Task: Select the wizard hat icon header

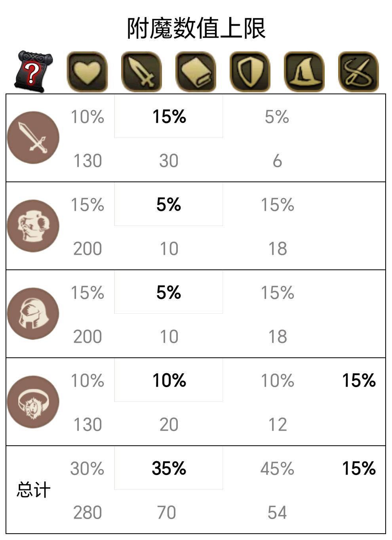Action: 304,72
